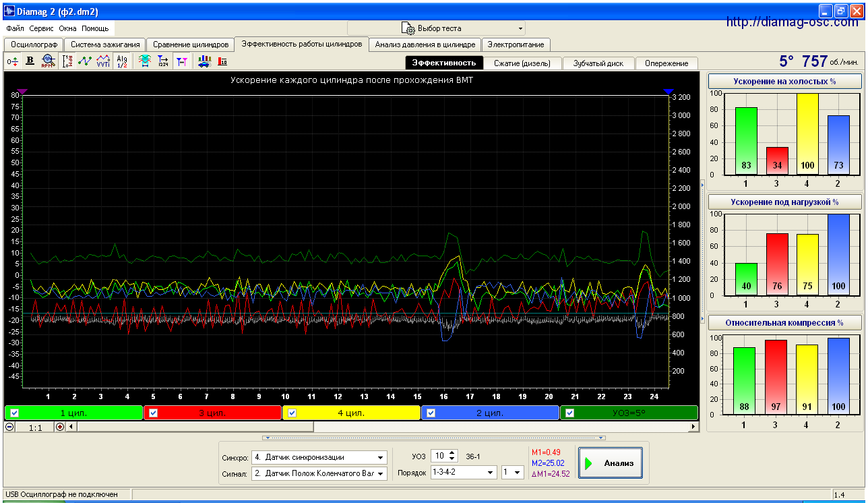Toggle the 2 цил. checkbox
This screenshot has width=868, height=503.
point(431,413)
